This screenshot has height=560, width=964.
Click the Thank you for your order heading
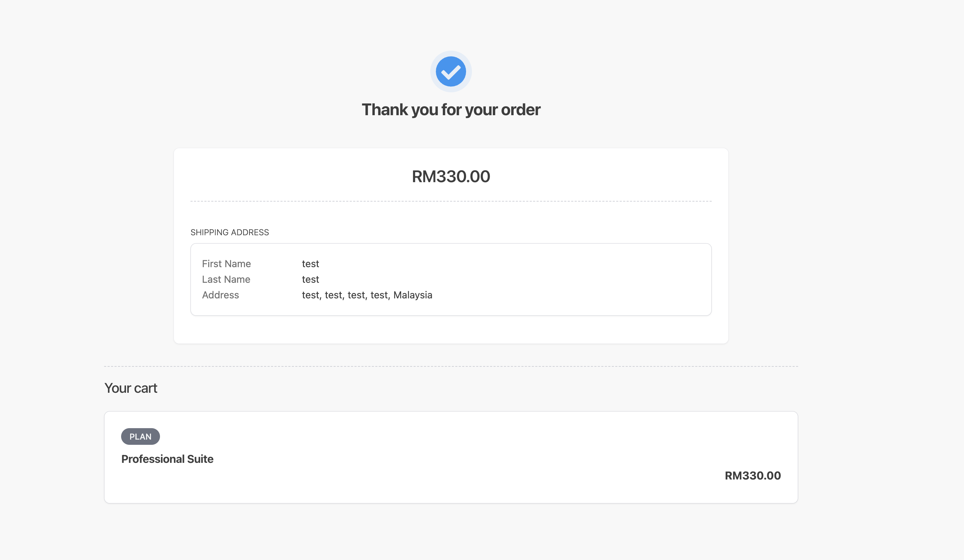tap(451, 110)
